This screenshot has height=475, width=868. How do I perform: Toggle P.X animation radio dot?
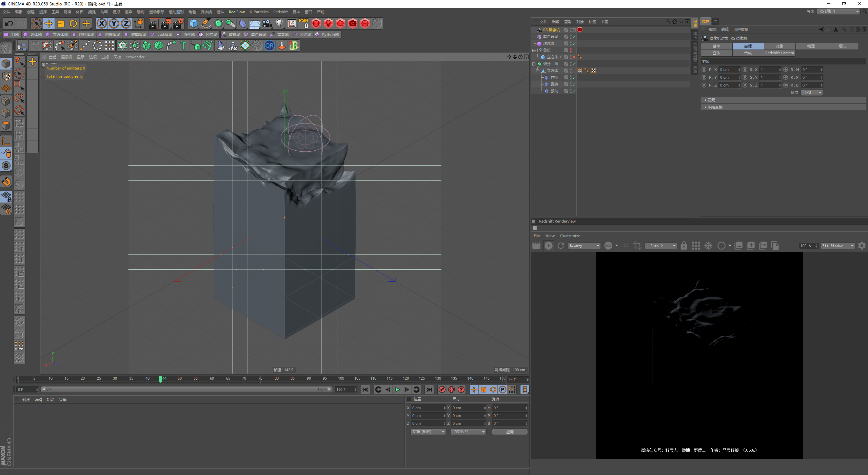pyautogui.click(x=704, y=70)
